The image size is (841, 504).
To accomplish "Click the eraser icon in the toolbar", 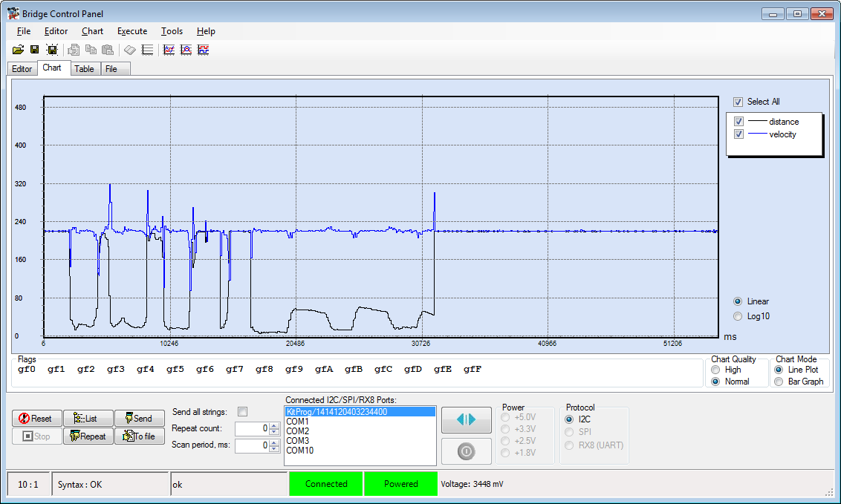I will click(130, 50).
